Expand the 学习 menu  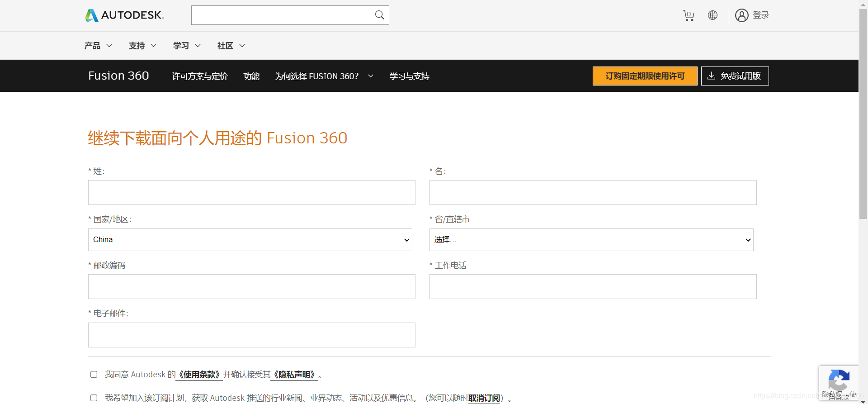point(187,46)
